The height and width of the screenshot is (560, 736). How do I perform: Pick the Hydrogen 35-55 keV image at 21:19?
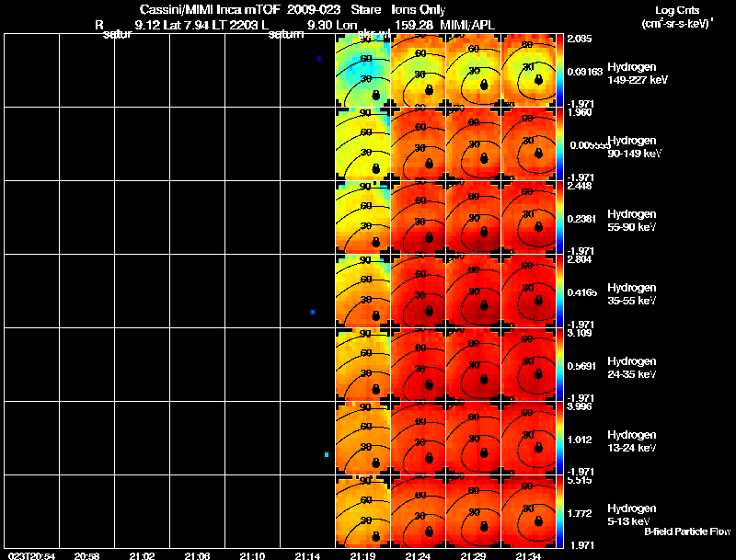[362, 291]
